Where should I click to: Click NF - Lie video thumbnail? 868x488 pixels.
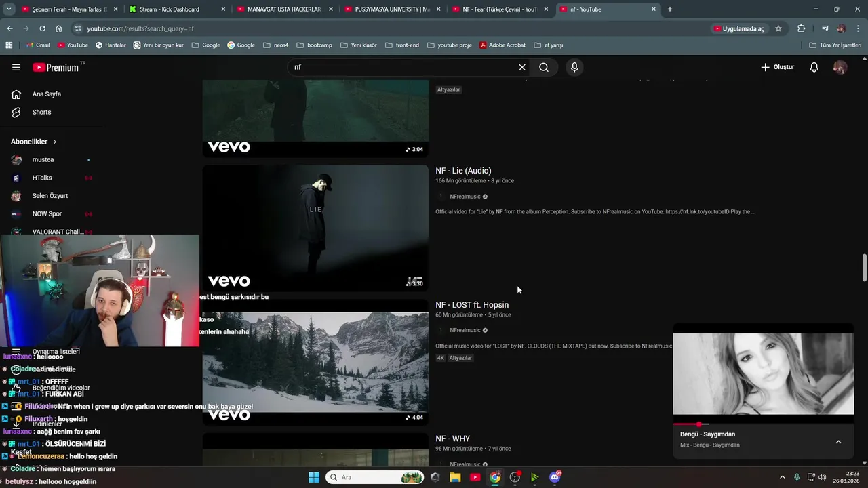coord(315,228)
